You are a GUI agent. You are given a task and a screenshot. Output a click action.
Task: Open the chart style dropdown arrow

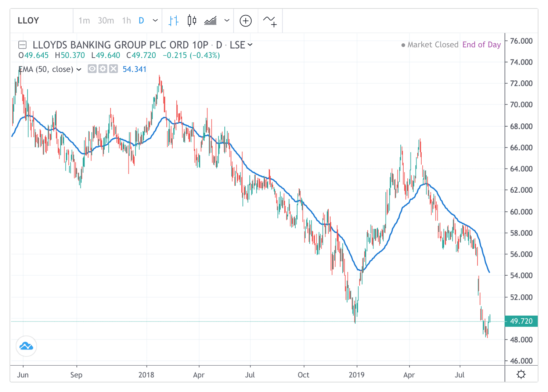tap(227, 21)
